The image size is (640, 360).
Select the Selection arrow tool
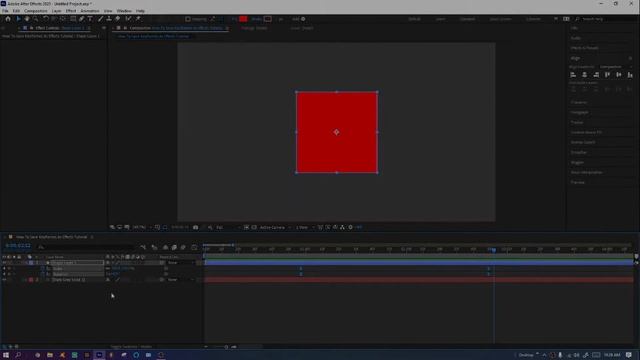pyautogui.click(x=18, y=19)
